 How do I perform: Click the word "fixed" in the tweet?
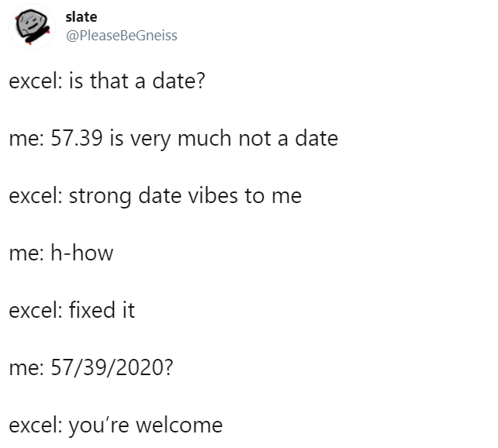92,310
